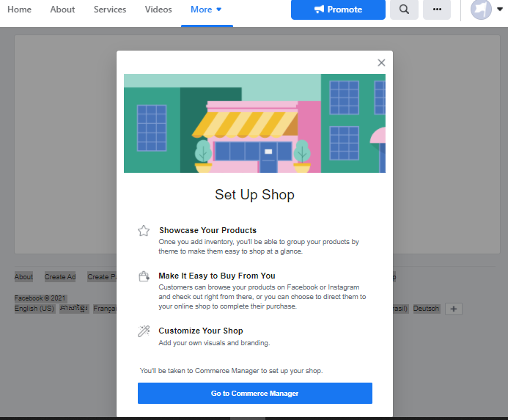The width and height of the screenshot is (508, 420).
Task: Click the magic wand Customize icon
Action: (x=144, y=331)
